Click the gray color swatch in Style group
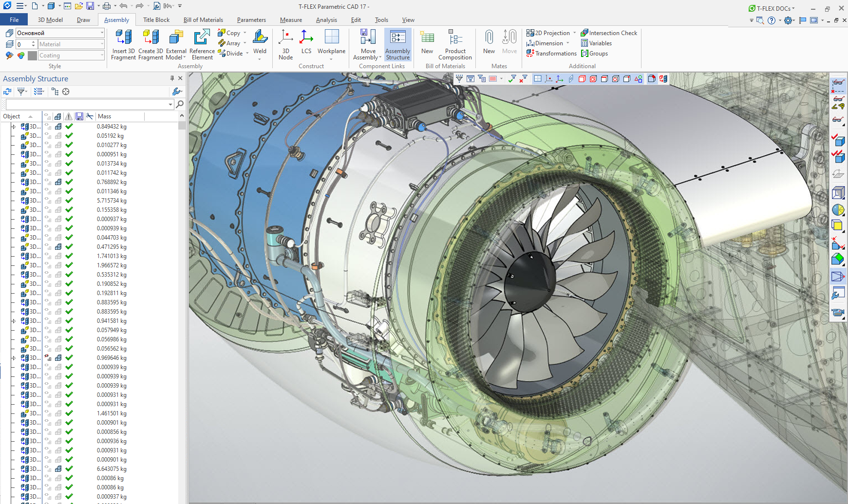Image resolution: width=848 pixels, height=504 pixels. coord(32,56)
